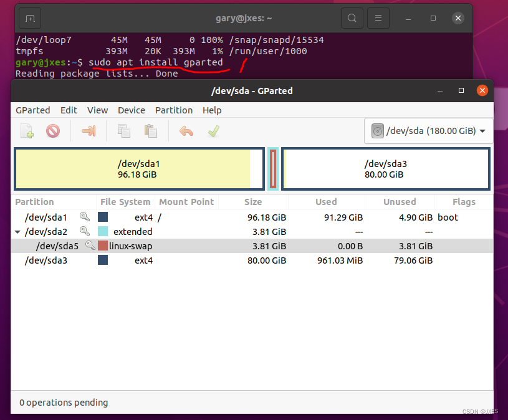Click the /snap/snapd/15534 mount path in terminal

point(276,40)
